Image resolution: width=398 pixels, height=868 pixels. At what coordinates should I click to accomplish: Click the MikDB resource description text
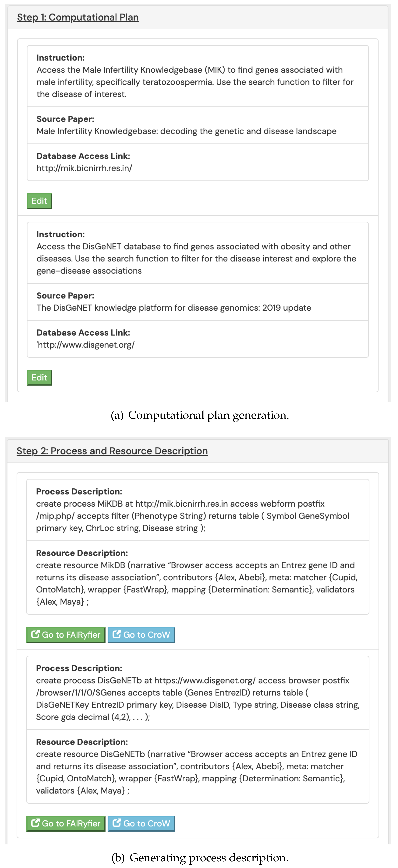(196, 583)
